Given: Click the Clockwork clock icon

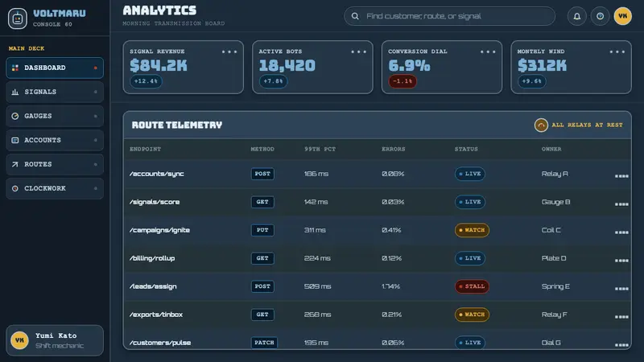Looking at the screenshot, I should tap(15, 188).
